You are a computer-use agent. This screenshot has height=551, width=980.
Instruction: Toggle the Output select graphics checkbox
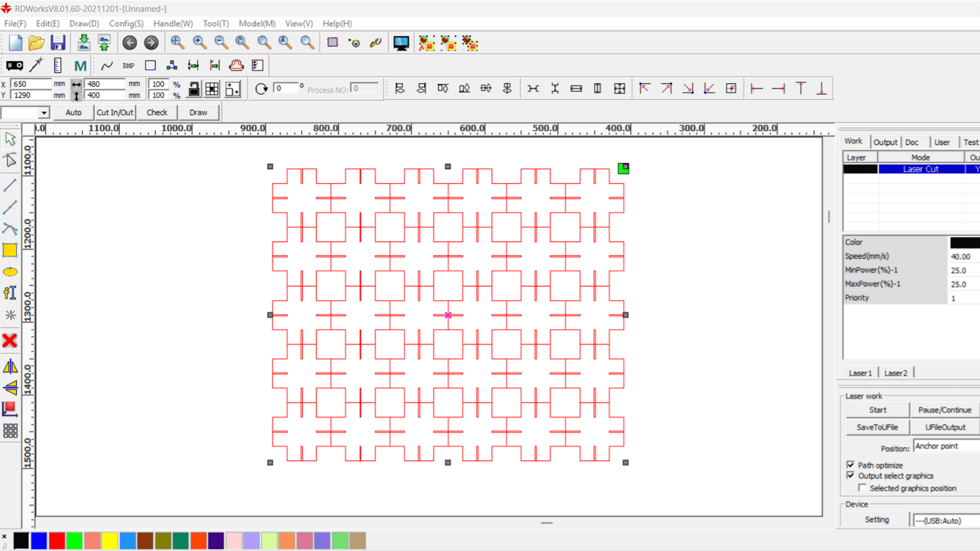pos(850,476)
